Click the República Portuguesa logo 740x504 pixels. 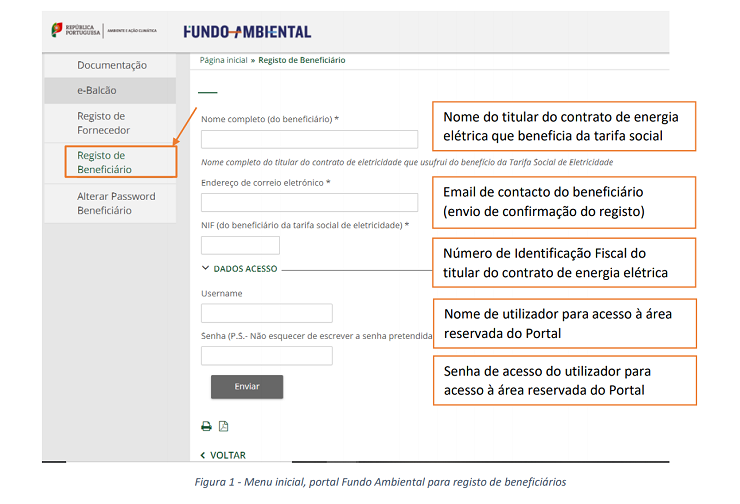click(x=76, y=30)
